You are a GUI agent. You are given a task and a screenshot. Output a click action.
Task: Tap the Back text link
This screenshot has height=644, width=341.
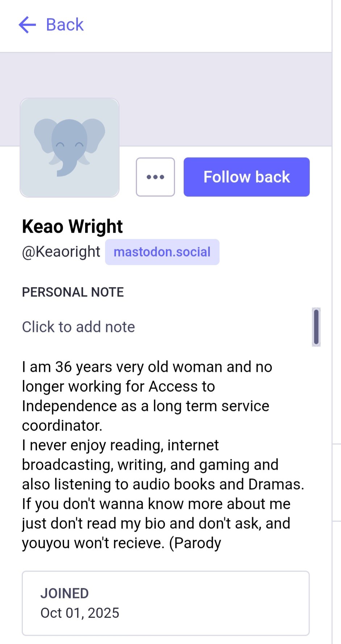point(65,25)
